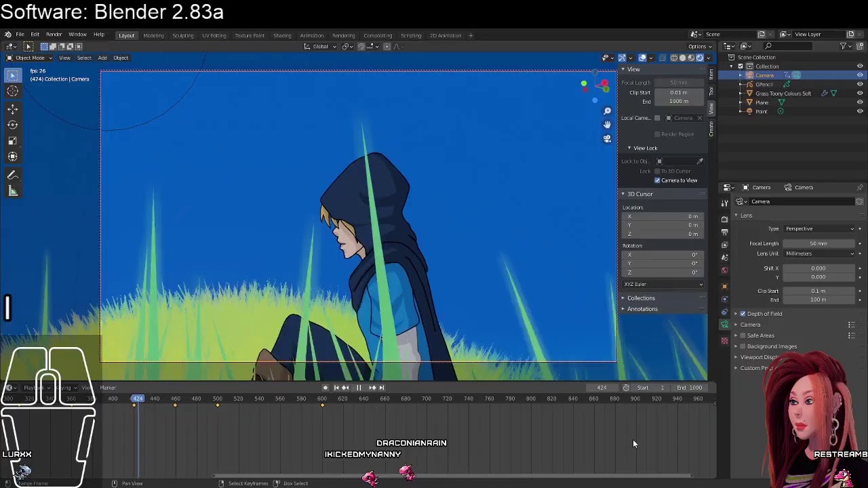Viewport: 868px width, 488px height.
Task: Switch to the Sculpting workspace tab
Action: (x=182, y=35)
